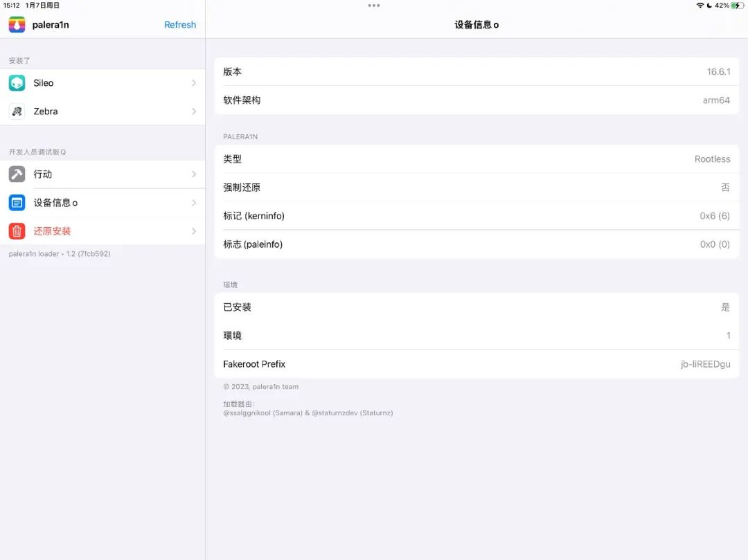This screenshot has width=748, height=560.
Task: Open the 还原安装 menu entry
Action: [x=103, y=231]
